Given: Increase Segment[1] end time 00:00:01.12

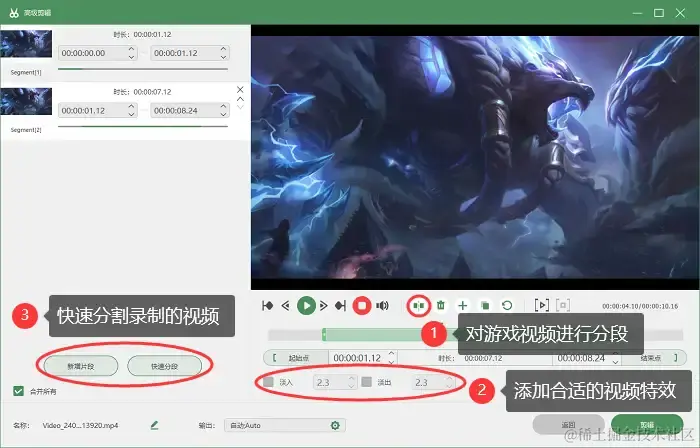Looking at the screenshot, I should [x=223, y=49].
